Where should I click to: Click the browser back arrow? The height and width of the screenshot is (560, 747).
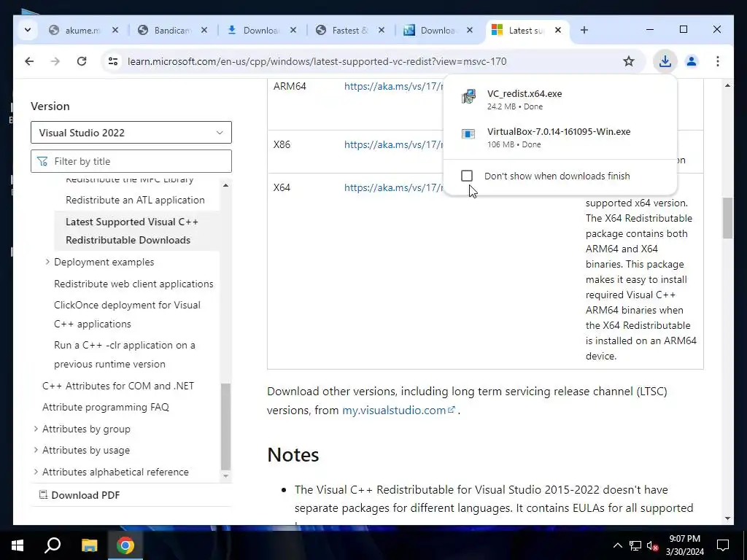[29, 61]
